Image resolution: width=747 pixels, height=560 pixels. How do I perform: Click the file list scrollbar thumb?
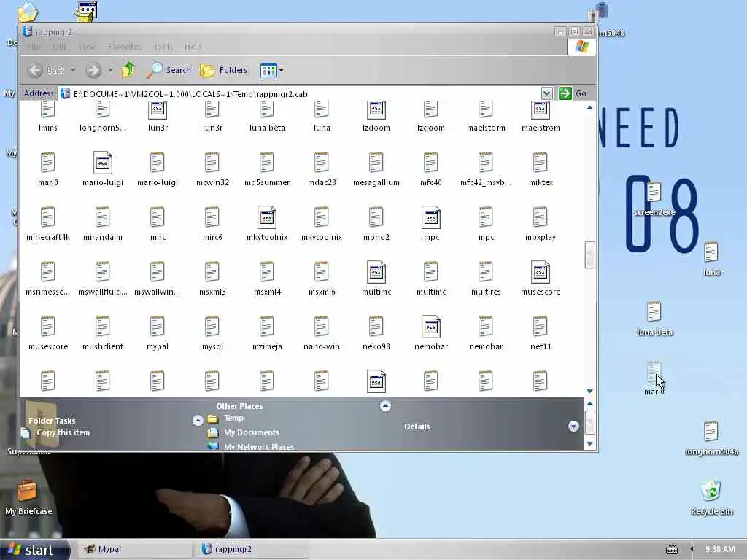(589, 254)
